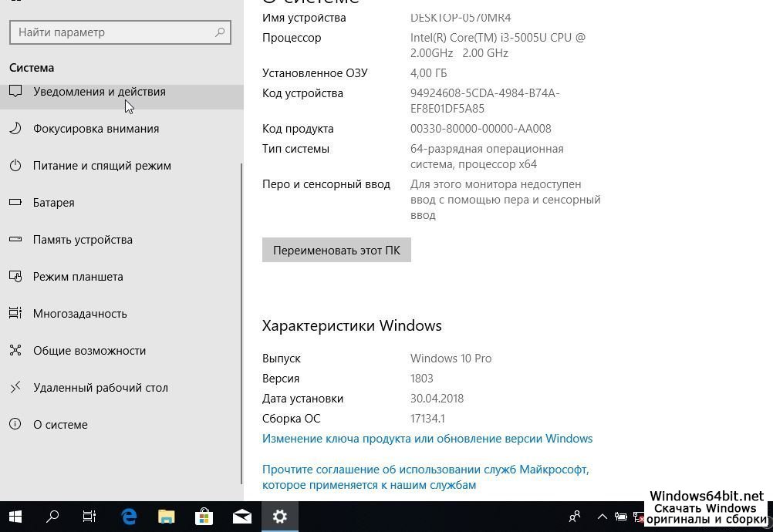Open File Explorer from the taskbar

click(166, 517)
